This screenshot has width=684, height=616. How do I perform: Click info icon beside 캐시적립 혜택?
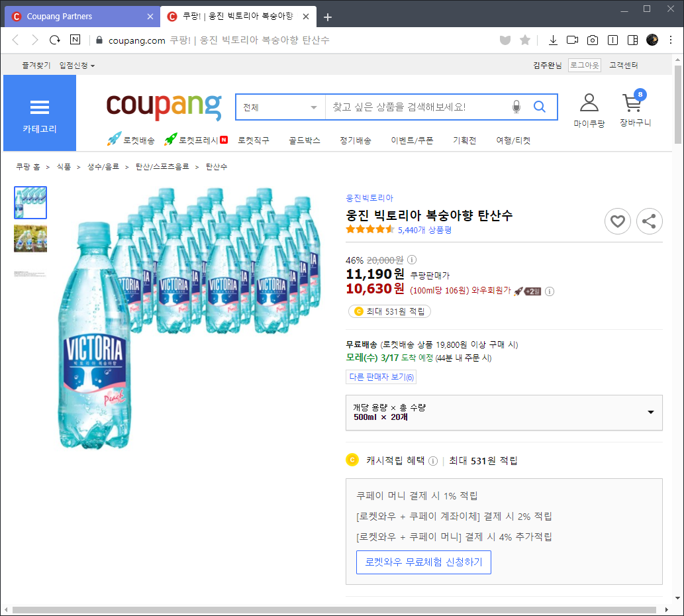433,461
